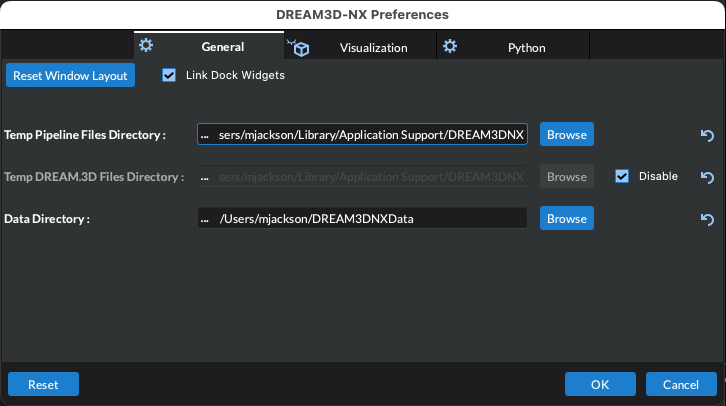
Task: Click Reset Window Layout button
Action: pos(70,75)
